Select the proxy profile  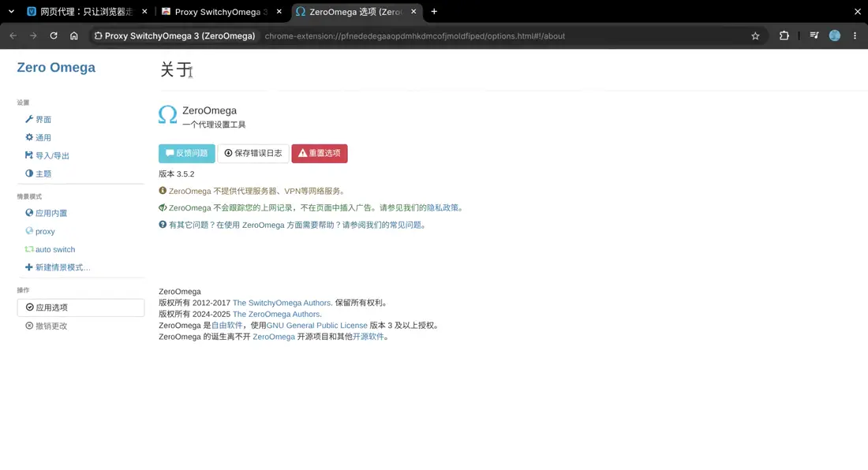40,231
